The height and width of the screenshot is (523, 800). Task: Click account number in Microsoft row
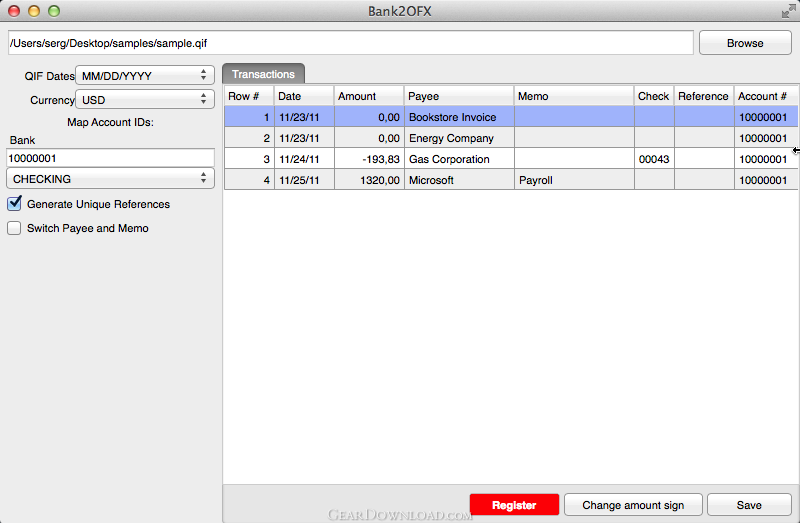[x=766, y=180]
